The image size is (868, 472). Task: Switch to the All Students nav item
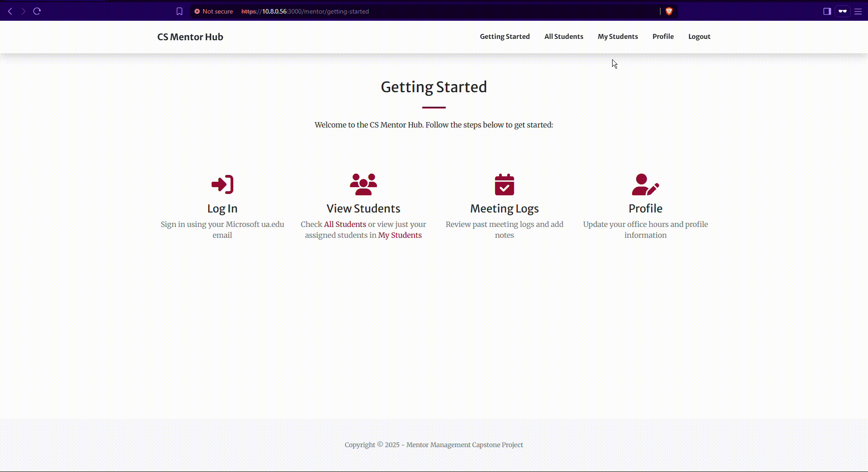pyautogui.click(x=563, y=37)
